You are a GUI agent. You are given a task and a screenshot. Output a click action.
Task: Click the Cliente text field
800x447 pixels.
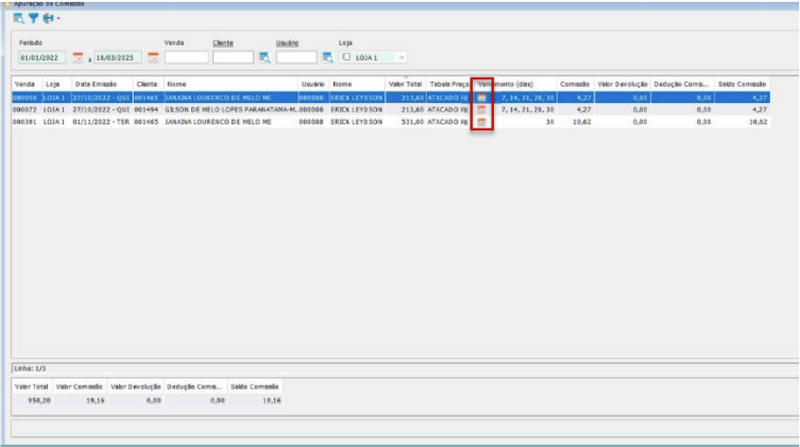click(x=233, y=58)
